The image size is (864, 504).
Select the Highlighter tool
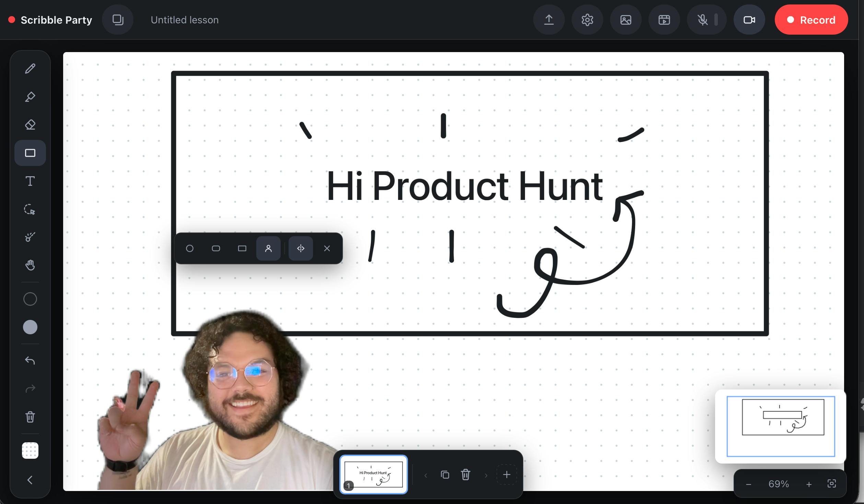(30, 97)
